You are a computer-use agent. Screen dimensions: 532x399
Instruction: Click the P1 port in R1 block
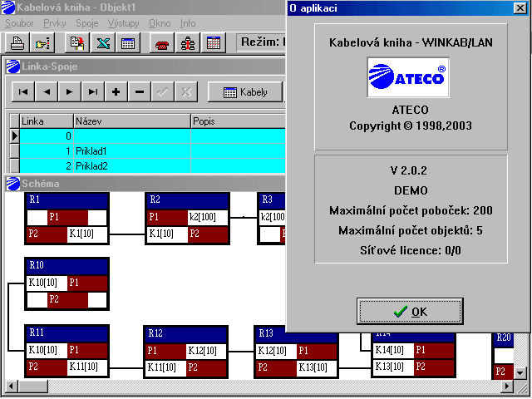[x=67, y=218]
